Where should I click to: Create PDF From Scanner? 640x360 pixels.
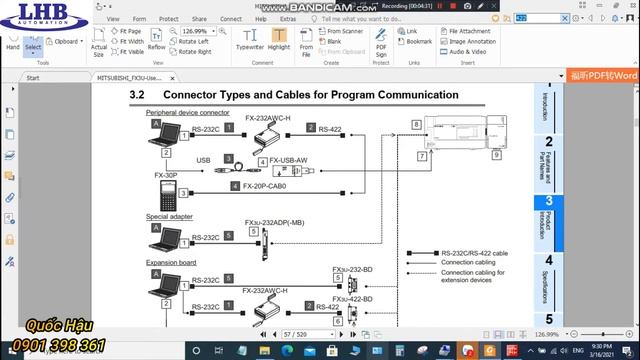pyautogui.click(x=341, y=31)
